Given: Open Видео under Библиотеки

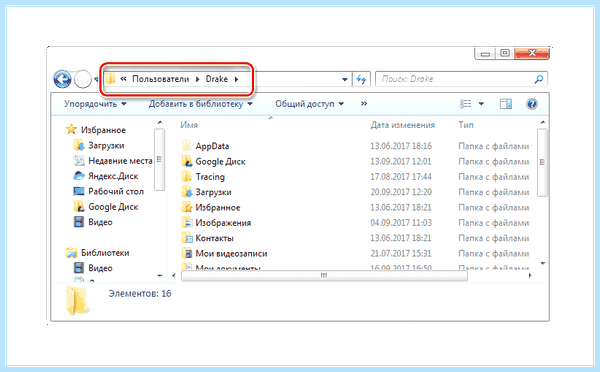Looking at the screenshot, I should click(100, 268).
